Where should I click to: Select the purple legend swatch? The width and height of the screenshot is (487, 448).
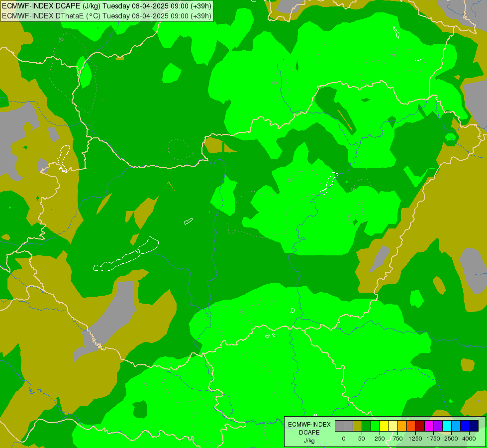point(438,426)
